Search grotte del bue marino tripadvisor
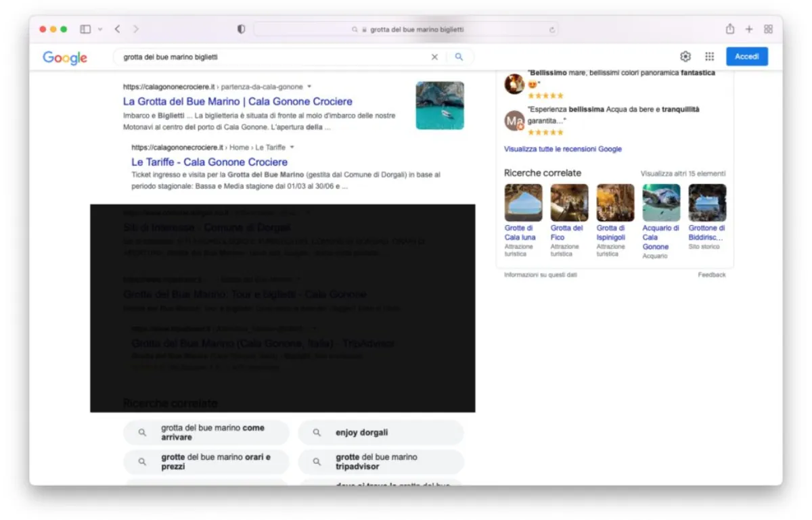 (x=381, y=462)
